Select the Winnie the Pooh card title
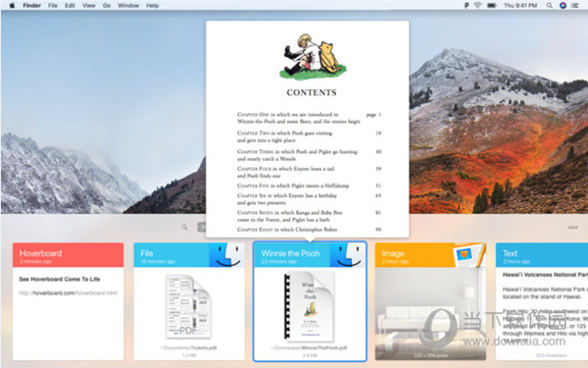 pos(290,253)
